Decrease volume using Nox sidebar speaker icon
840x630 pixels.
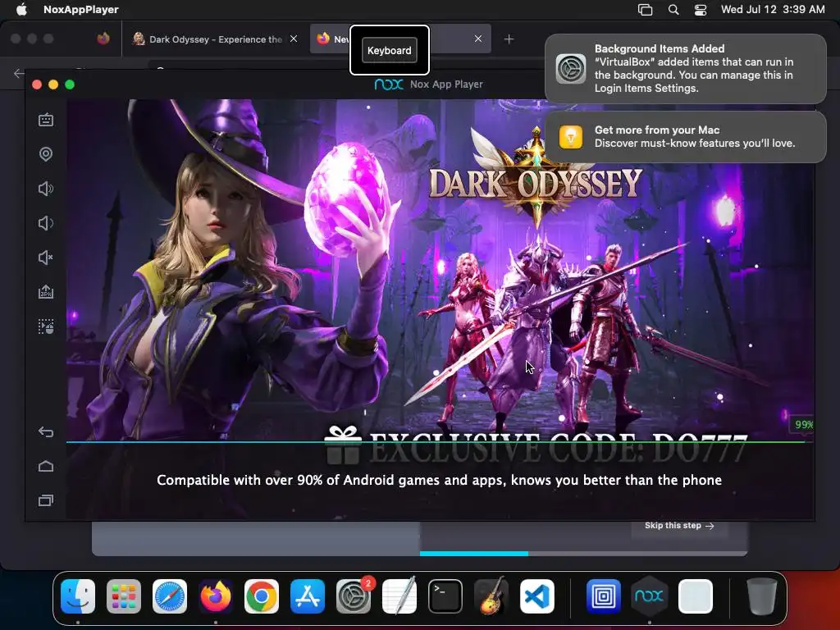point(46,223)
